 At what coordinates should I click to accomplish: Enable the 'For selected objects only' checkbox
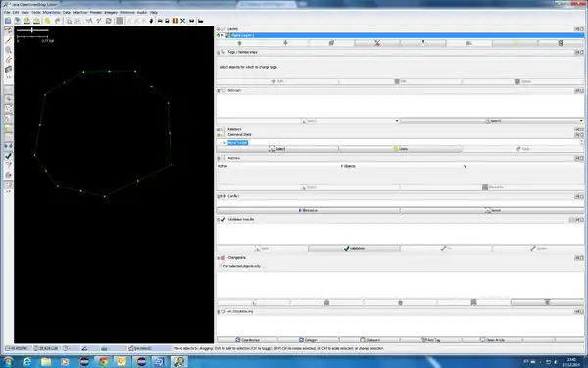click(220, 266)
